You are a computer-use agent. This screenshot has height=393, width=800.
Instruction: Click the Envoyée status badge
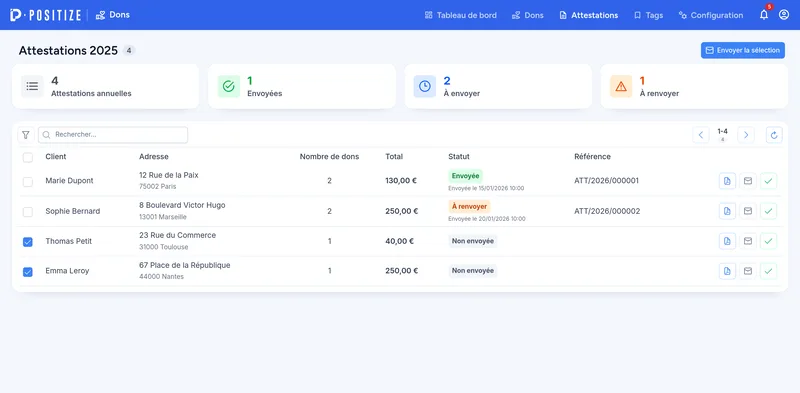pos(465,176)
